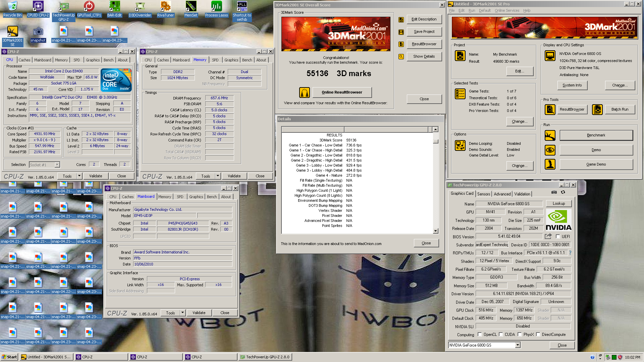Viewport: 644px width, 362px height.
Task: Click Change button under Selected Tests
Action: 519,121
